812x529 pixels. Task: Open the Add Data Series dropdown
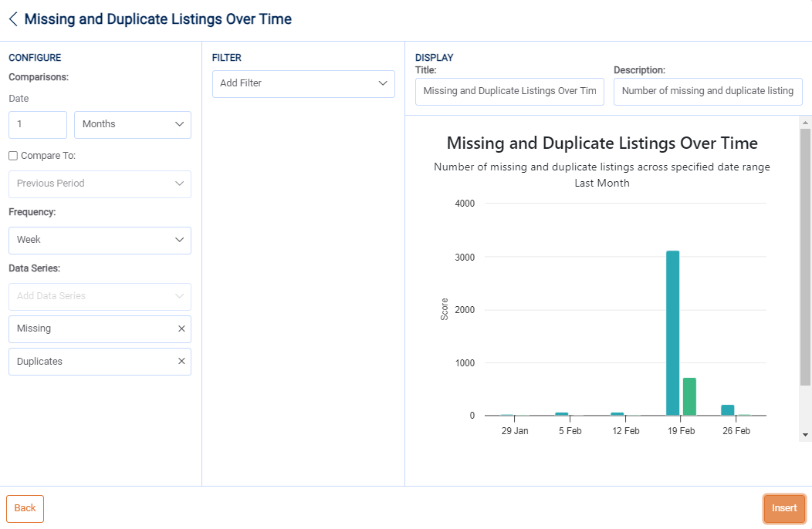point(100,296)
